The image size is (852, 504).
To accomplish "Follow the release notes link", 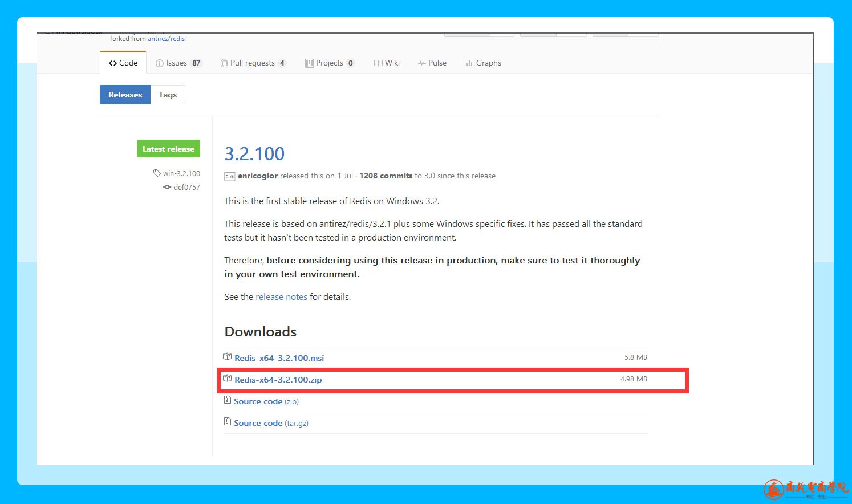I will 281,296.
